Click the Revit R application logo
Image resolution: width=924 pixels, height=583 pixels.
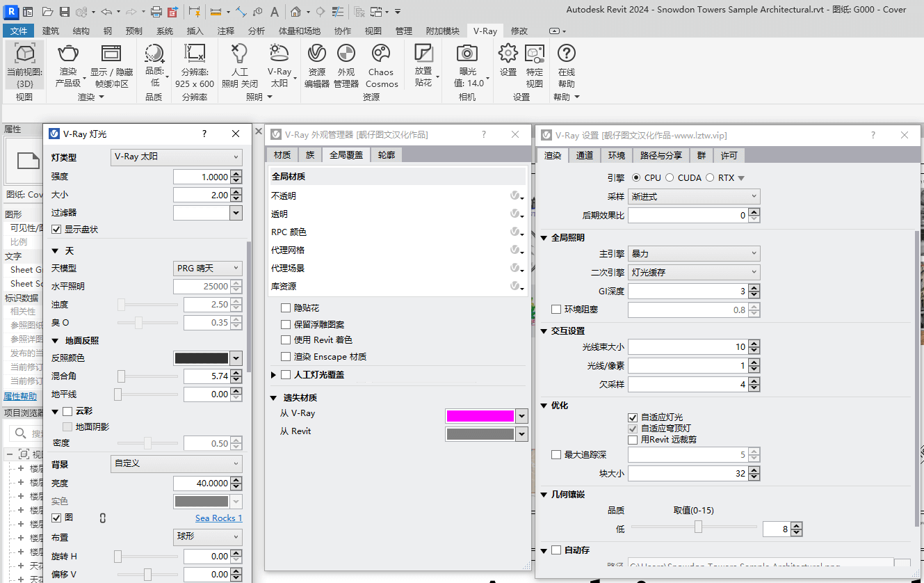pyautogui.click(x=10, y=11)
